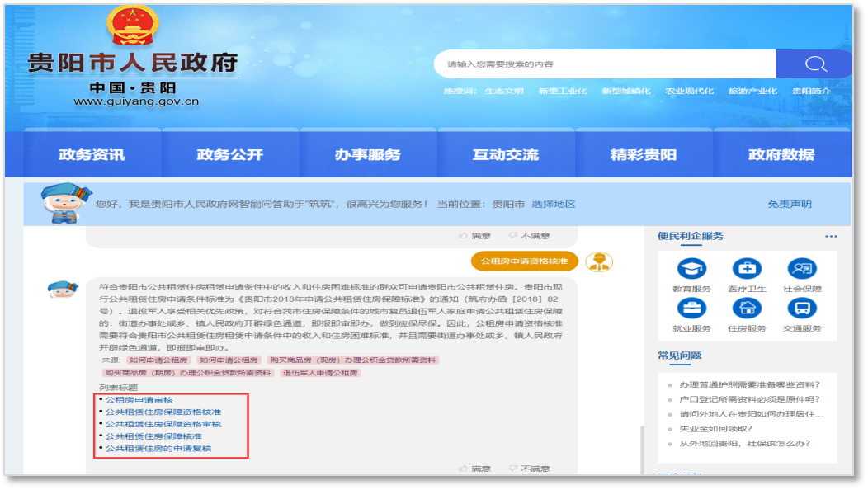Click the 贵阳市人民政府 title logo
The image size is (868, 490).
point(132,63)
